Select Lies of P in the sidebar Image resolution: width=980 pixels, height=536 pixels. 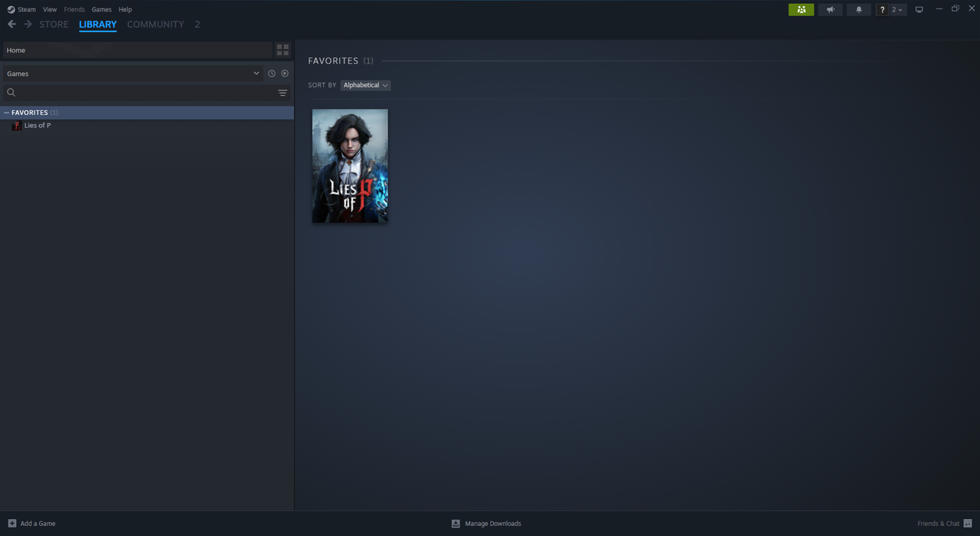pyautogui.click(x=147, y=126)
